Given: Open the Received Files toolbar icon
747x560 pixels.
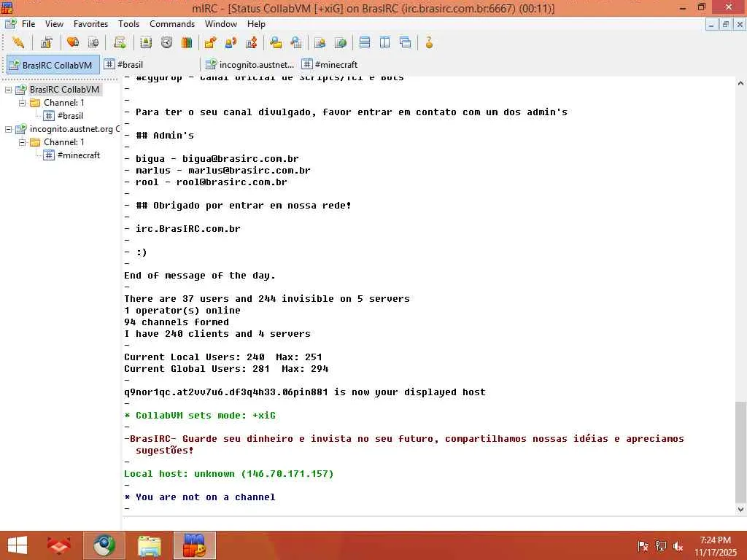Looking at the screenshot, I should pos(275,42).
